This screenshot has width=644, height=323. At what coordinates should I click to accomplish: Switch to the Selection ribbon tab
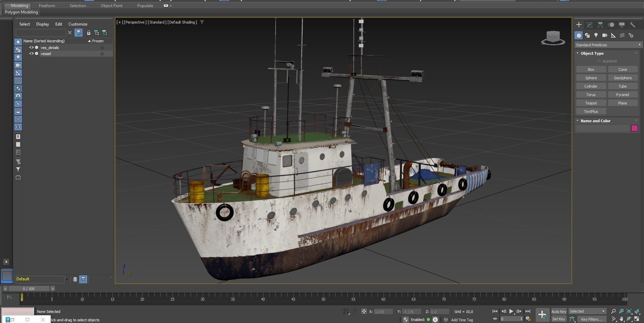pos(78,6)
